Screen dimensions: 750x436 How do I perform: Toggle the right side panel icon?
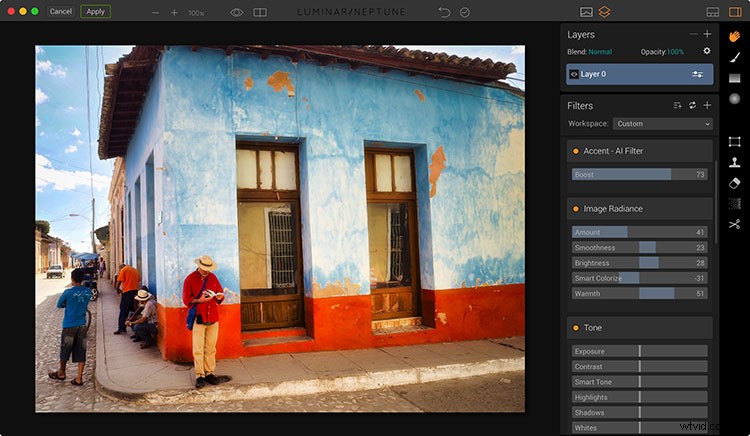pyautogui.click(x=735, y=12)
